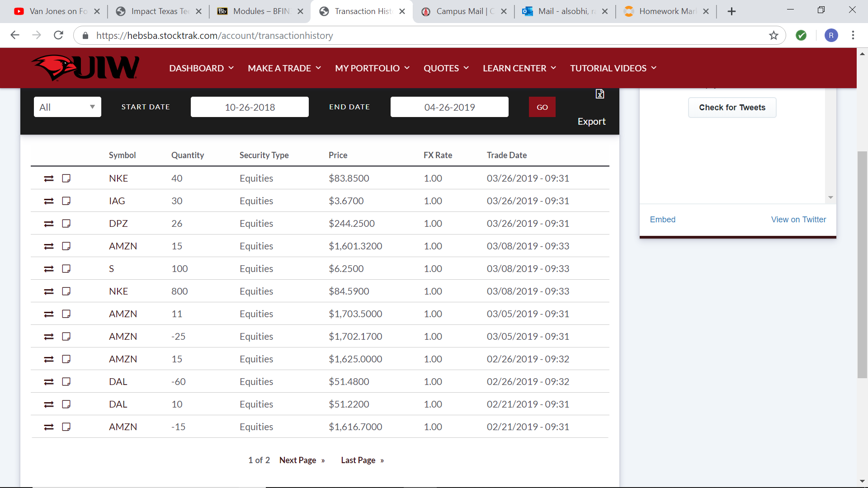Click the swap arrows icon for IAG row
This screenshot has width=868, height=488.
[x=49, y=201]
